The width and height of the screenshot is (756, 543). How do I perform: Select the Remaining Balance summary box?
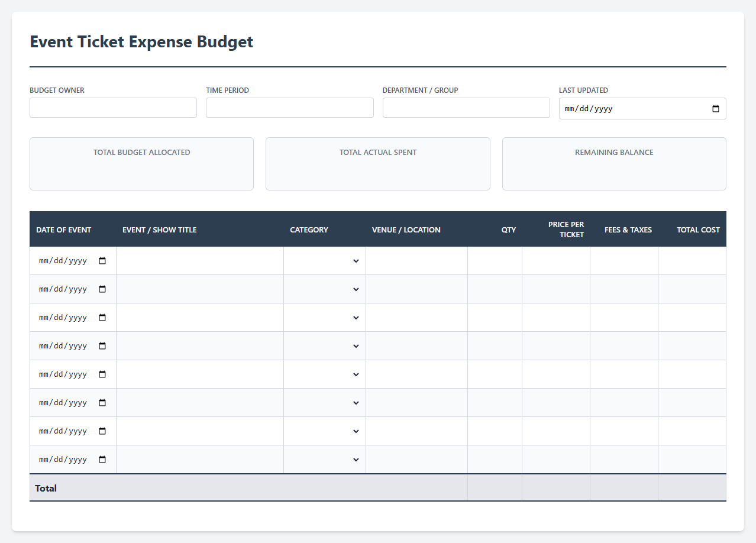614,164
